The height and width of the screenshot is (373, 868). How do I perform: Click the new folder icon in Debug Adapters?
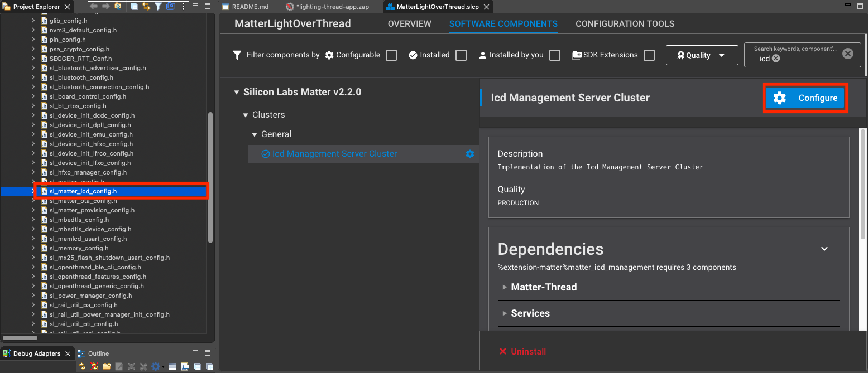pos(107,366)
